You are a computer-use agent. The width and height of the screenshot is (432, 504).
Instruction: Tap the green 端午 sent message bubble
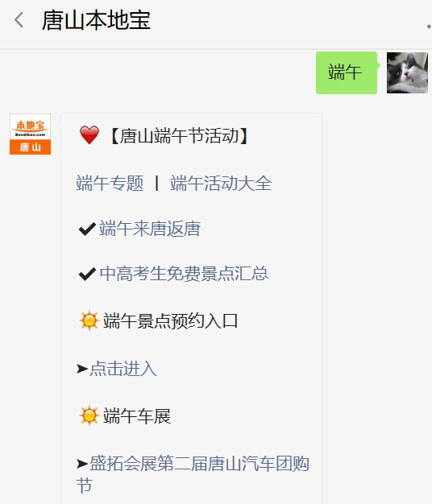tap(347, 72)
